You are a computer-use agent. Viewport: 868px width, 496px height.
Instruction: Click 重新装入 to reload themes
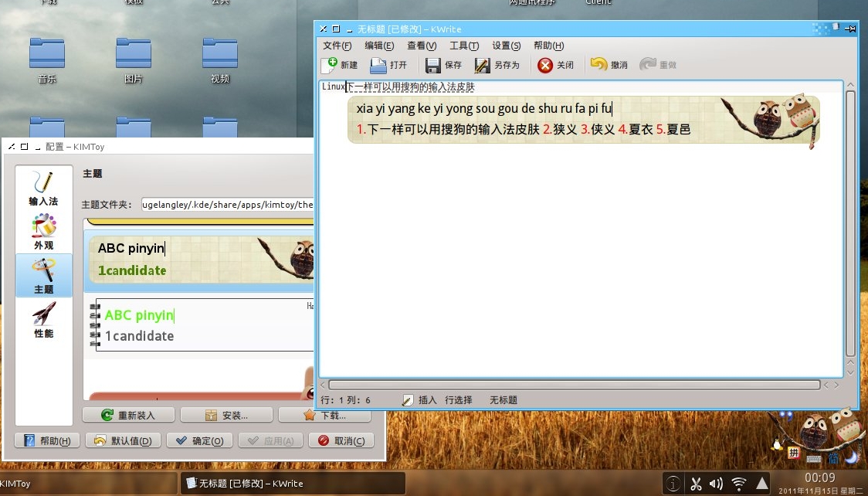point(128,415)
